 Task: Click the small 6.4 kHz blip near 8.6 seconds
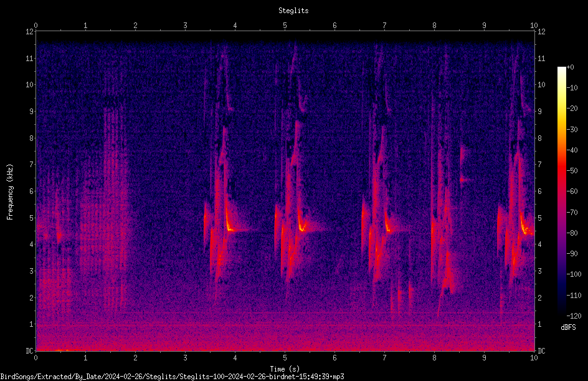pyautogui.click(x=465, y=180)
